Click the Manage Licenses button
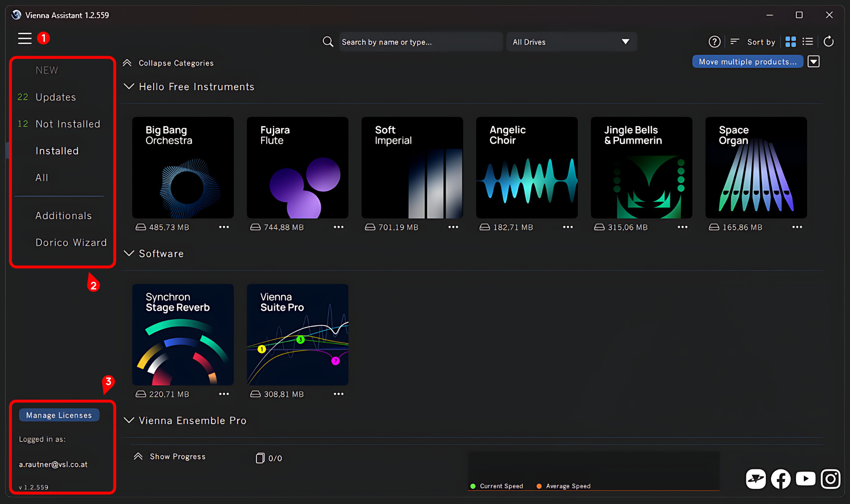 click(59, 415)
